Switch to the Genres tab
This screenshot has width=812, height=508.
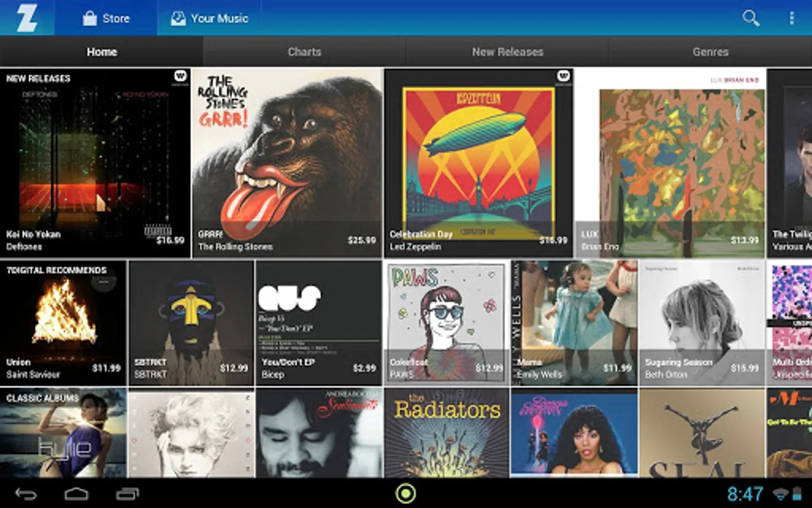coord(710,52)
